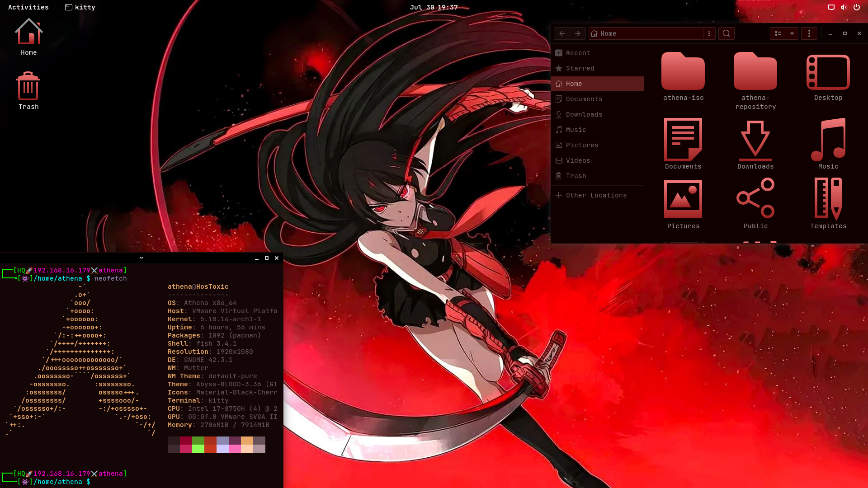This screenshot has height=488, width=868.
Task: Click the speaker icon in the system tray
Action: [x=844, y=7]
